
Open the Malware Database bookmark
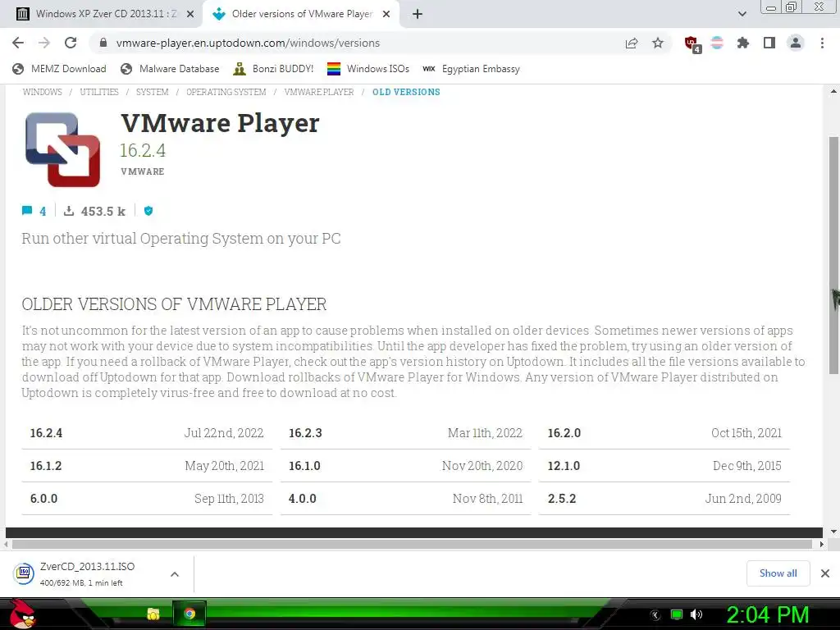171,69
